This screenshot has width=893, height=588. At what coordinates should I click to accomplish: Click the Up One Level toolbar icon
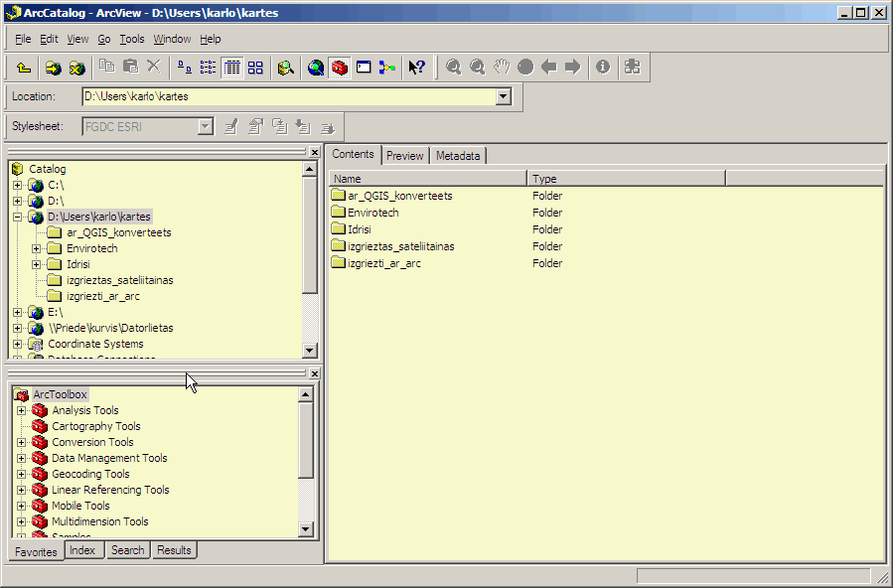tap(24, 68)
